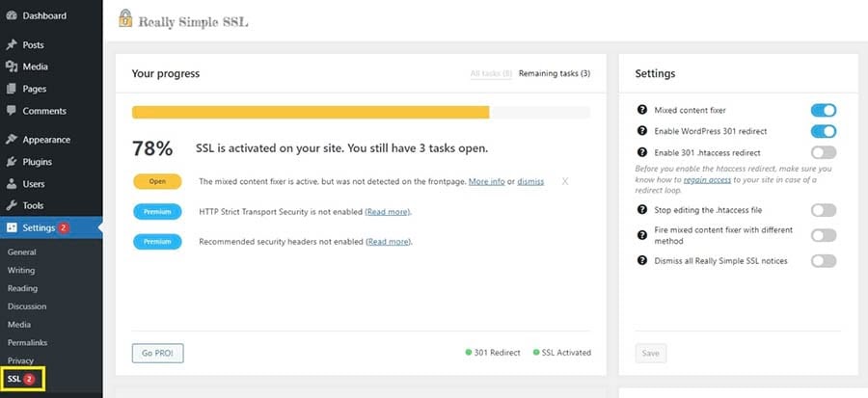Click the yellow 78% progress bar
This screenshot has height=398, width=868.
tap(311, 112)
